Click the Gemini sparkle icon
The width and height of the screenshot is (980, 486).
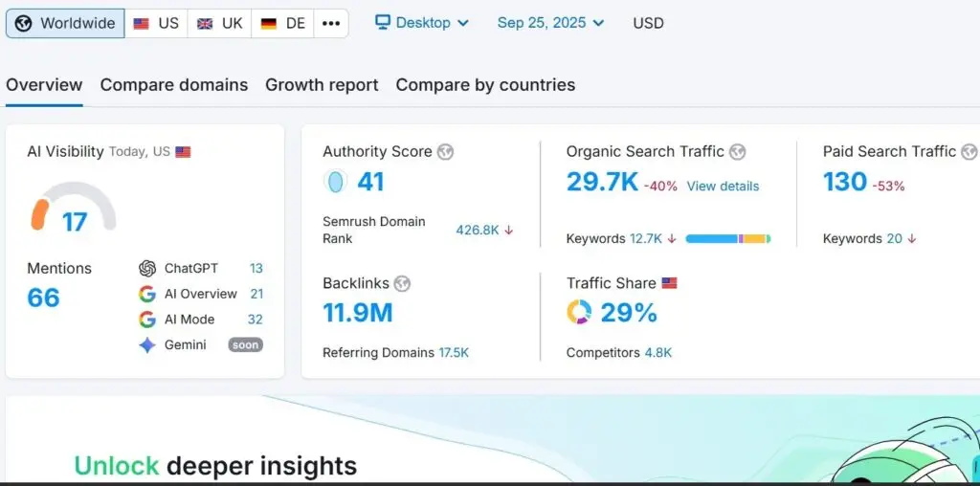[x=147, y=345]
